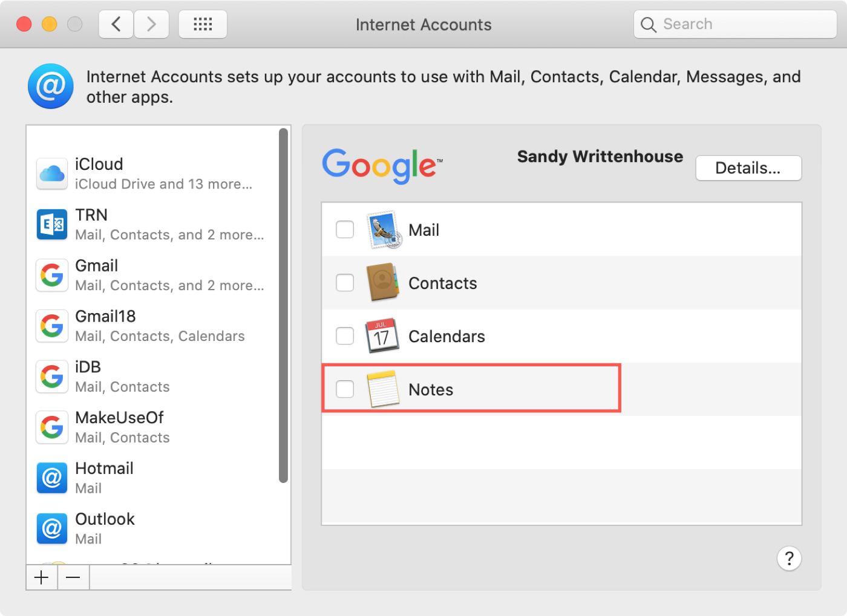This screenshot has width=847, height=616.
Task: Go back with the left chevron
Action: pyautogui.click(x=116, y=24)
